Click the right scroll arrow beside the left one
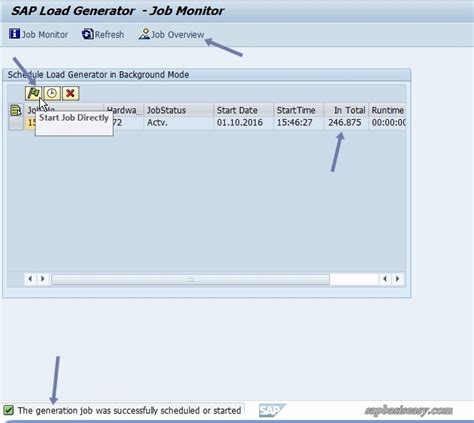Viewport: 474px width, 423px height. point(43,279)
